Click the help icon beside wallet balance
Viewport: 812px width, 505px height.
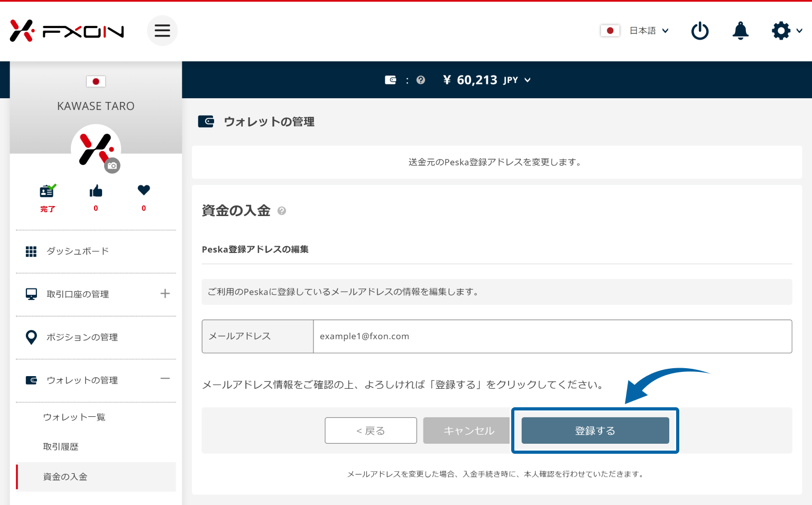421,80
